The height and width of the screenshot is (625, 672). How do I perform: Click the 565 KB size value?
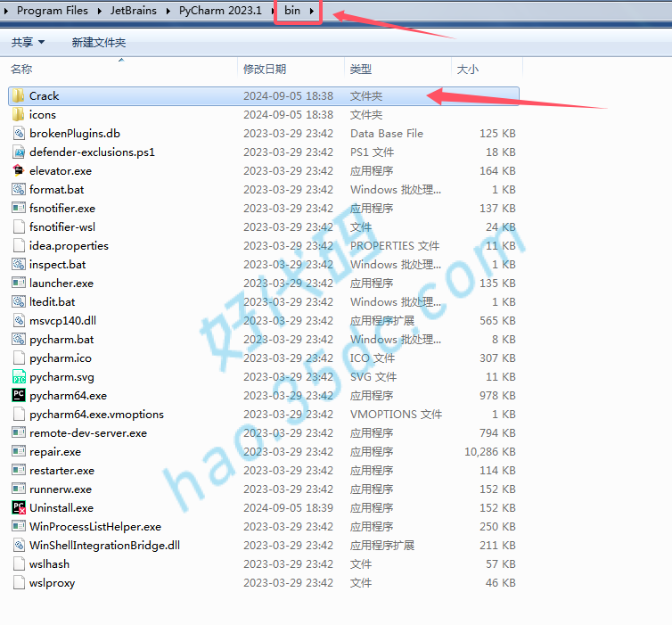click(x=497, y=320)
